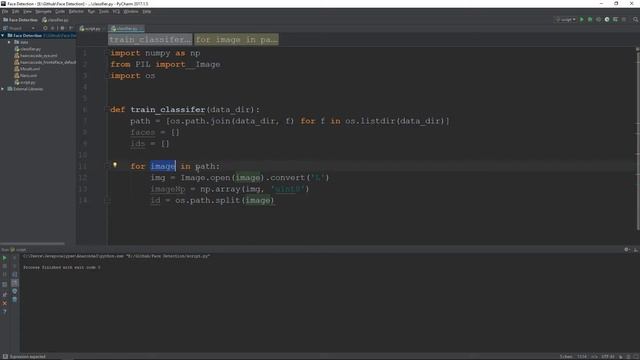Select Nariz.xml in the project tree

pos(26,76)
